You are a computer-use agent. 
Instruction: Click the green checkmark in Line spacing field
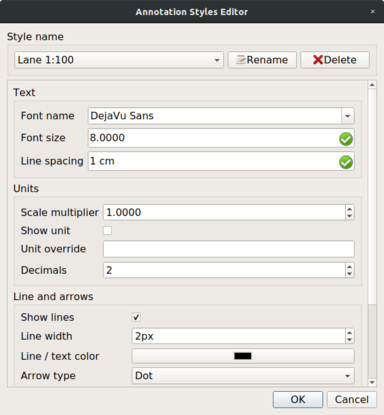click(x=346, y=162)
